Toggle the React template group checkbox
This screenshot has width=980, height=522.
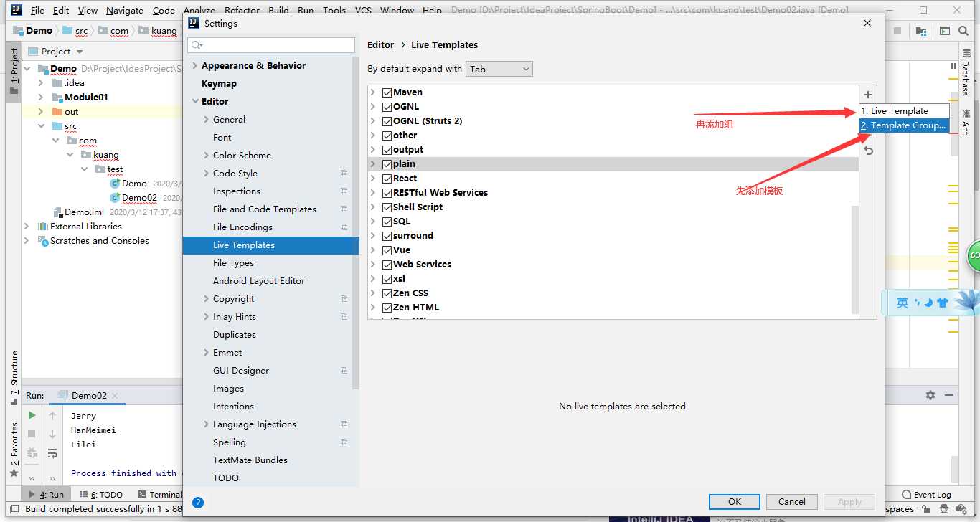pos(387,179)
